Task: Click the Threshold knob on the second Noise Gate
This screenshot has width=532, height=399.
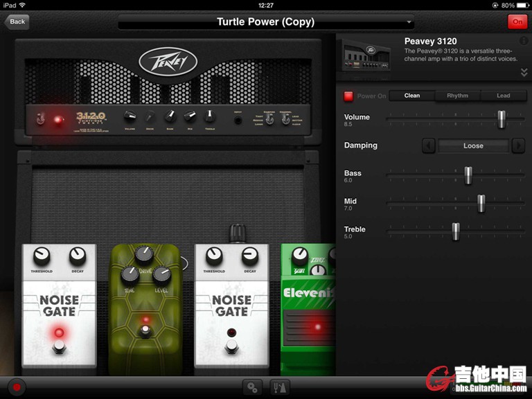Action: click(x=214, y=256)
